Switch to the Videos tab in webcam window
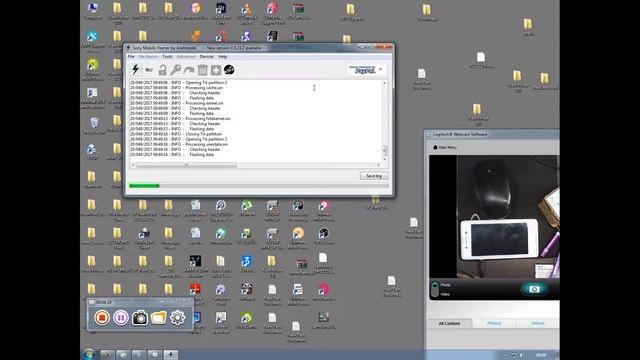640x360 pixels. 538,323
